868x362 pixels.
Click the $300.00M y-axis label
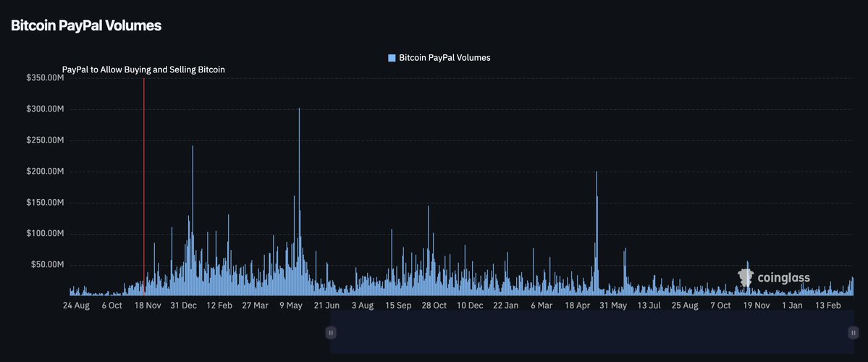click(x=46, y=109)
